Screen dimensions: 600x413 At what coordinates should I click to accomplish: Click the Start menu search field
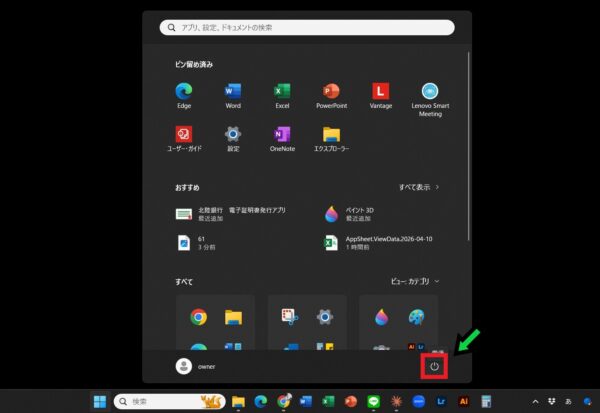[x=307, y=28]
